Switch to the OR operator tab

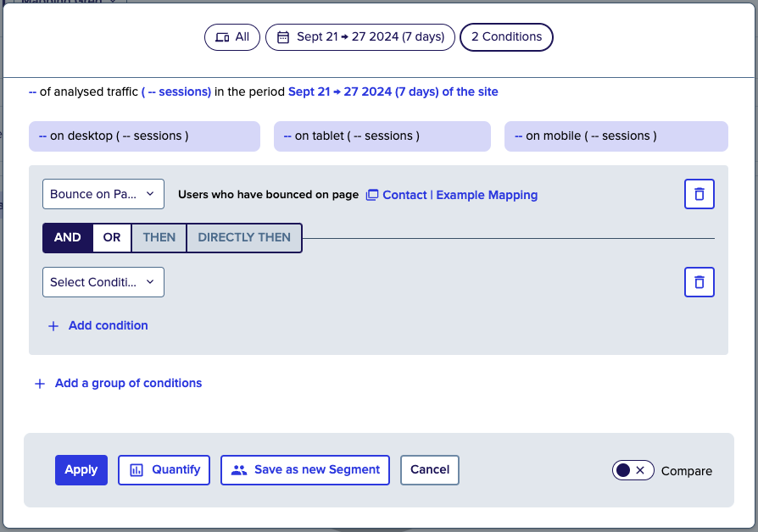tap(111, 238)
